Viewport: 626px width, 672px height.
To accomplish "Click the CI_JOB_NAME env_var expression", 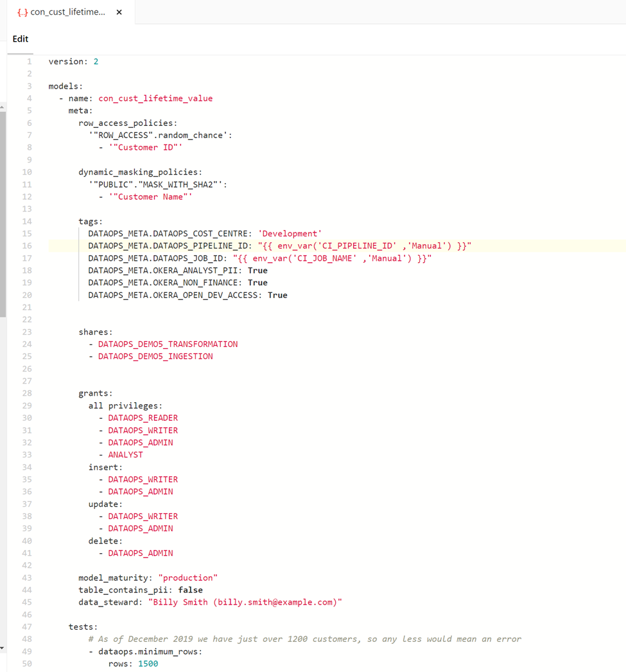I will pyautogui.click(x=333, y=258).
